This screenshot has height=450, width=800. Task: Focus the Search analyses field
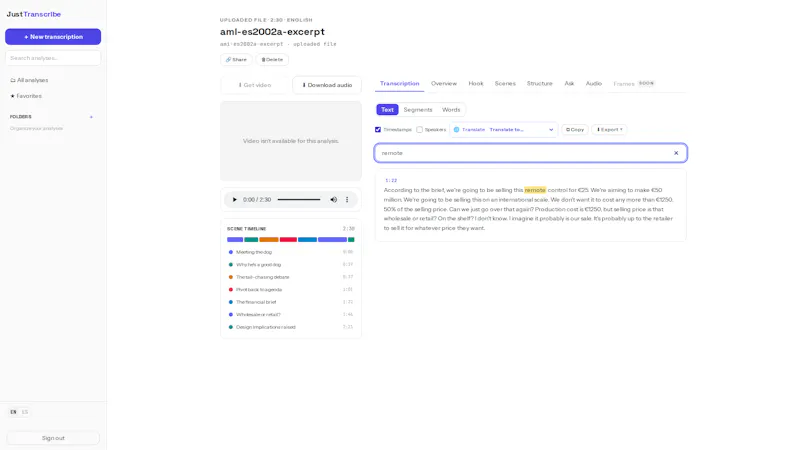point(53,58)
